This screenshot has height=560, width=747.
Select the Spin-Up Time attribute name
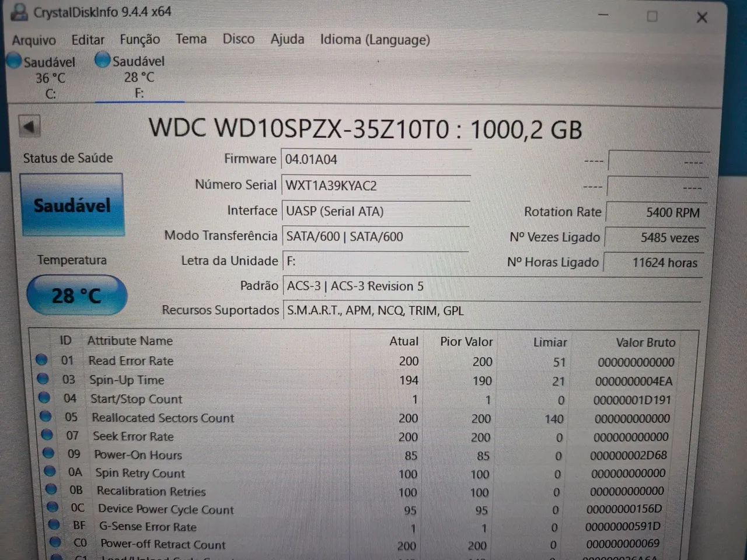tap(127, 380)
